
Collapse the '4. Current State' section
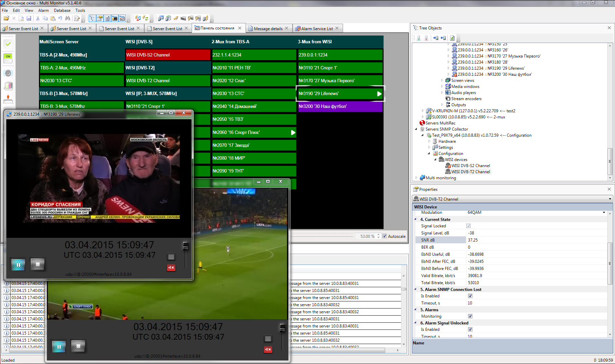point(416,220)
